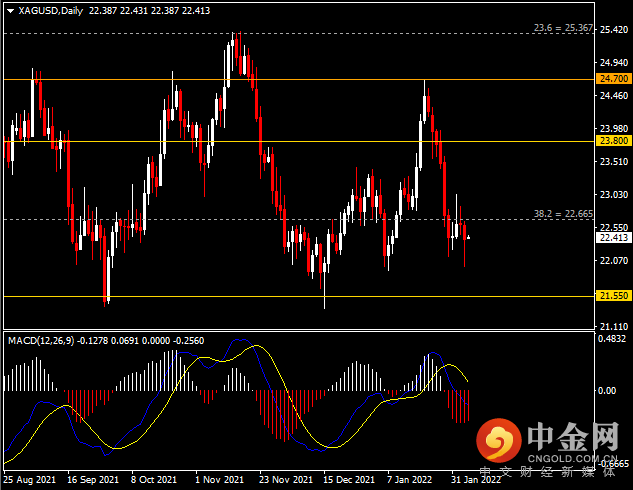Viewport: 633px width, 490px height.
Task: Select the 23.800 price level label
Action: pyautogui.click(x=614, y=141)
